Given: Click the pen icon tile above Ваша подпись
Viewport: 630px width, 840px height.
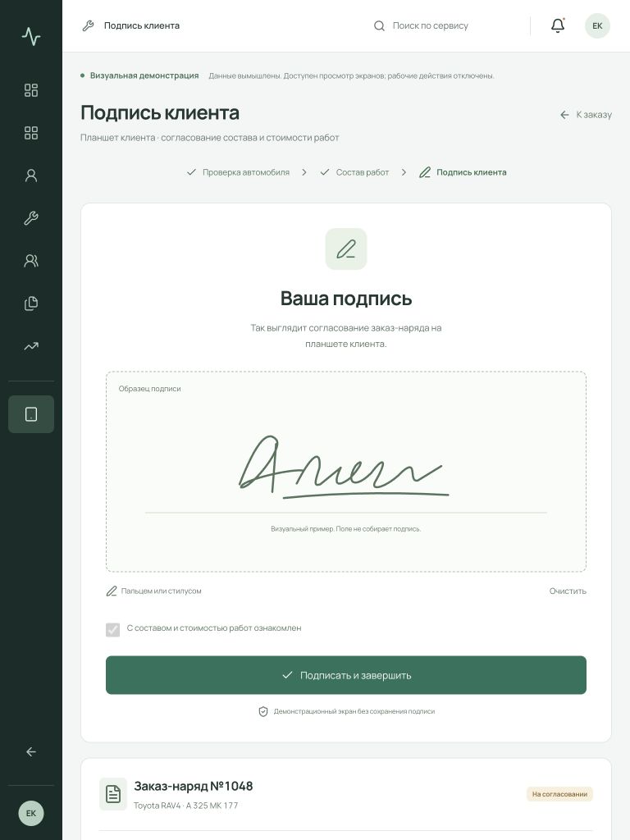Looking at the screenshot, I should [x=346, y=249].
